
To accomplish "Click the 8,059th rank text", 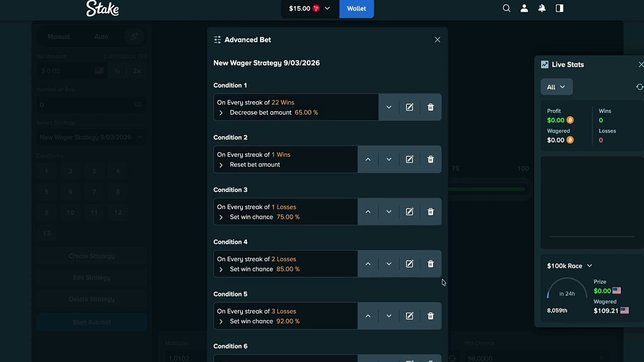I will pos(557,311).
